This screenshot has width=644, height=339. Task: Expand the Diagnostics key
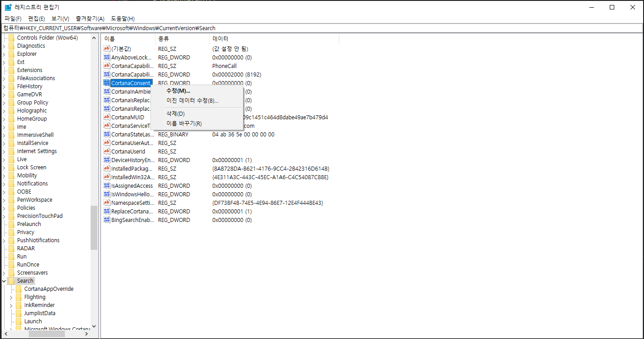[4, 46]
